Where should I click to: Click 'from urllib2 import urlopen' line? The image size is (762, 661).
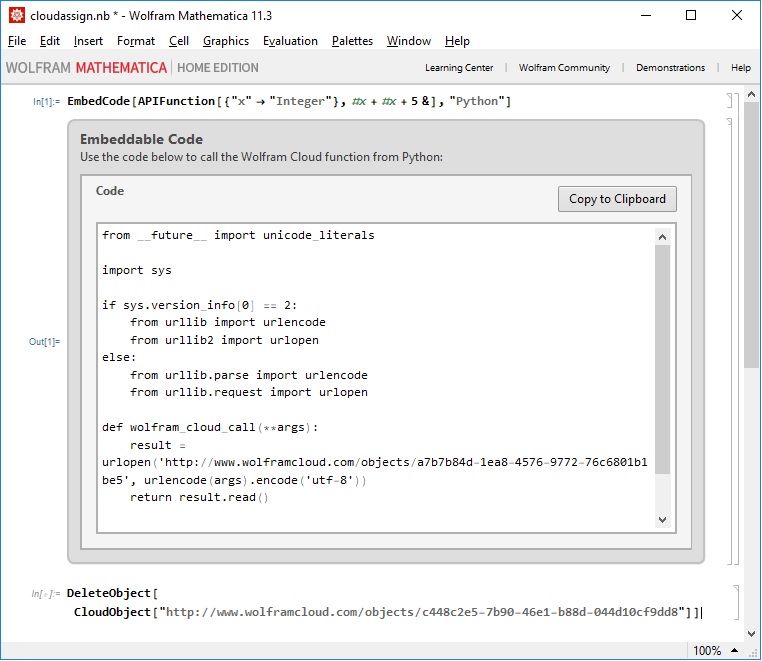tap(224, 340)
